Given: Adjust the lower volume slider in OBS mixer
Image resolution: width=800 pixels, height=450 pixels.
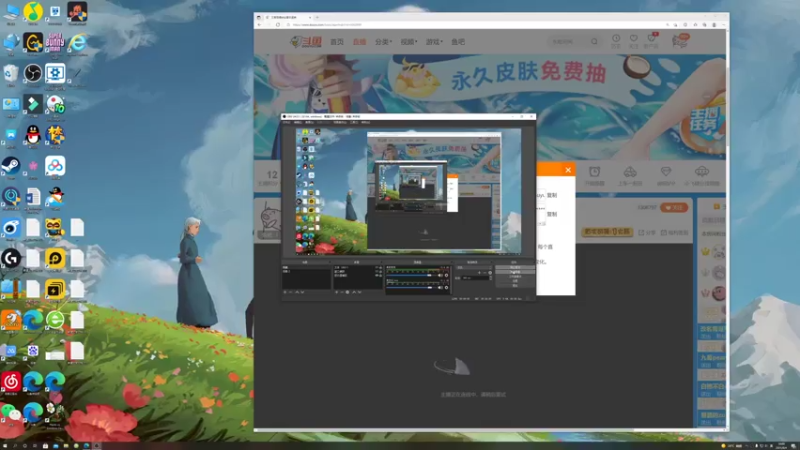Looking at the screenshot, I should tap(412, 287).
